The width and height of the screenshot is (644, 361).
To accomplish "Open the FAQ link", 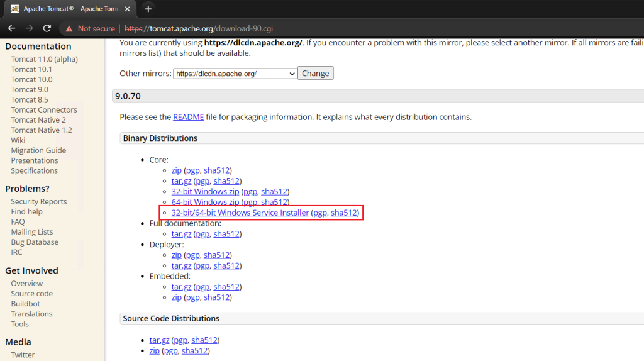I will click(18, 222).
